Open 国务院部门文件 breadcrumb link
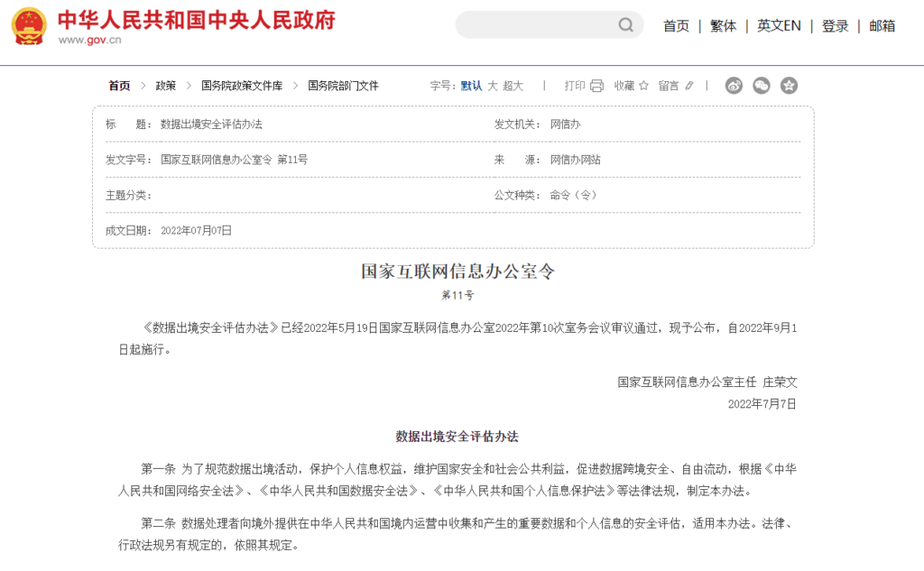This screenshot has width=924, height=571. click(343, 86)
